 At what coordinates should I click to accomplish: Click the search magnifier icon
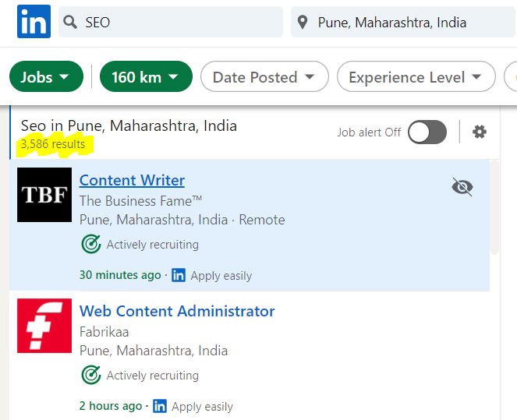[70, 23]
